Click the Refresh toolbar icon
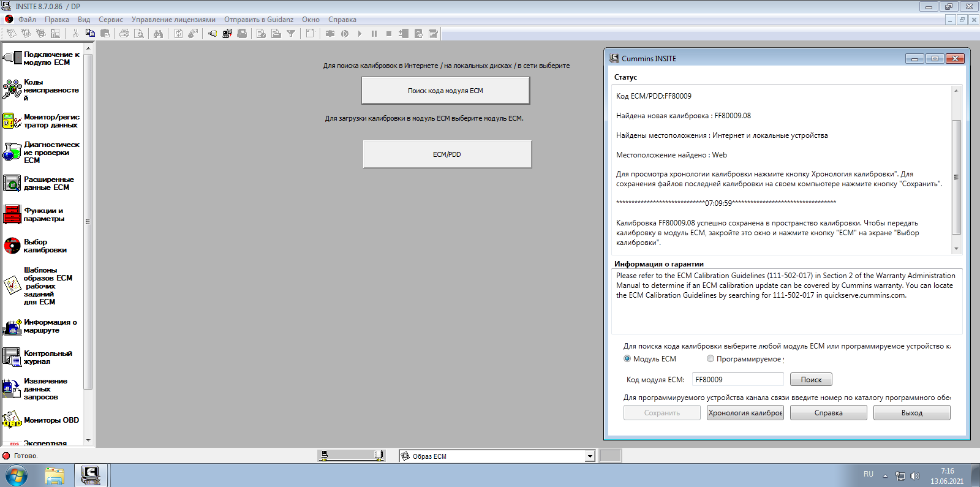This screenshot has height=487, width=980. 178,34
